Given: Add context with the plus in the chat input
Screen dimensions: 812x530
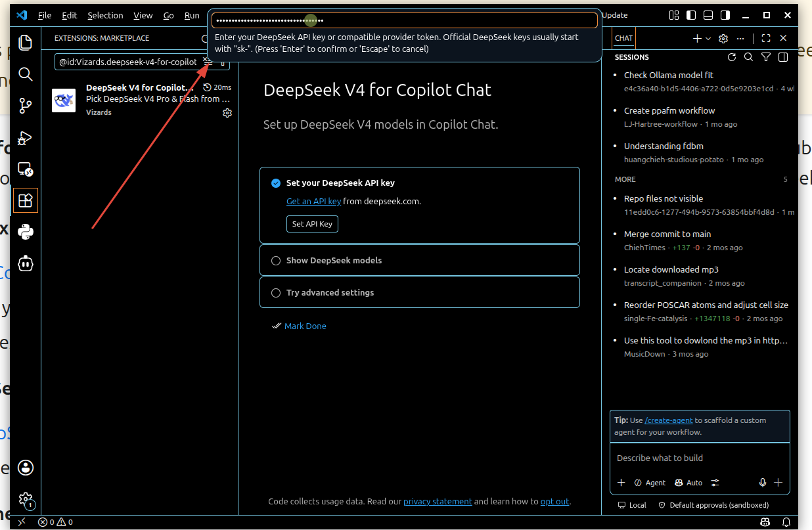Looking at the screenshot, I should (621, 483).
